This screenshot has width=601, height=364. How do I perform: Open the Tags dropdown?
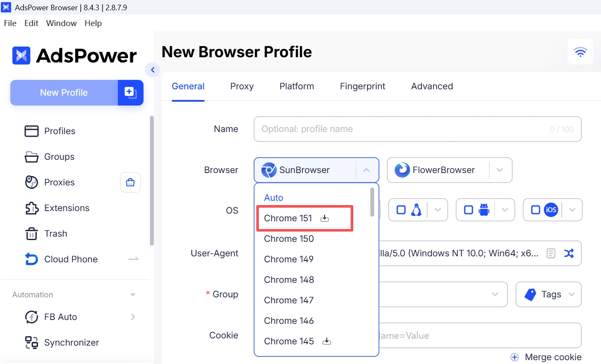coord(548,294)
